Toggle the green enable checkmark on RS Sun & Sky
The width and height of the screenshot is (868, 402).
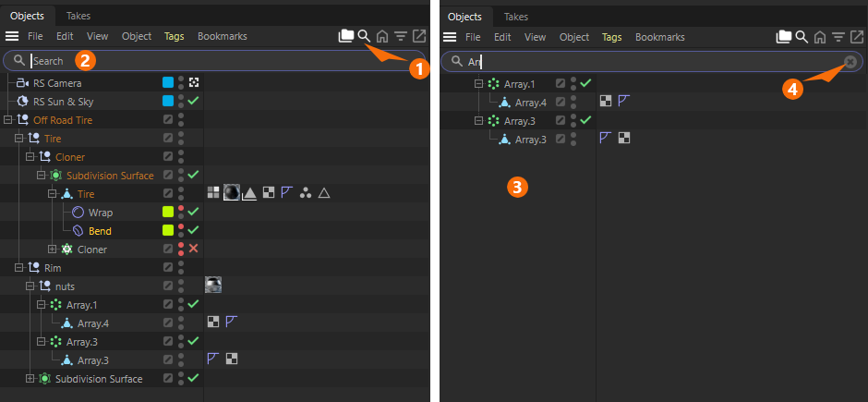coord(193,101)
